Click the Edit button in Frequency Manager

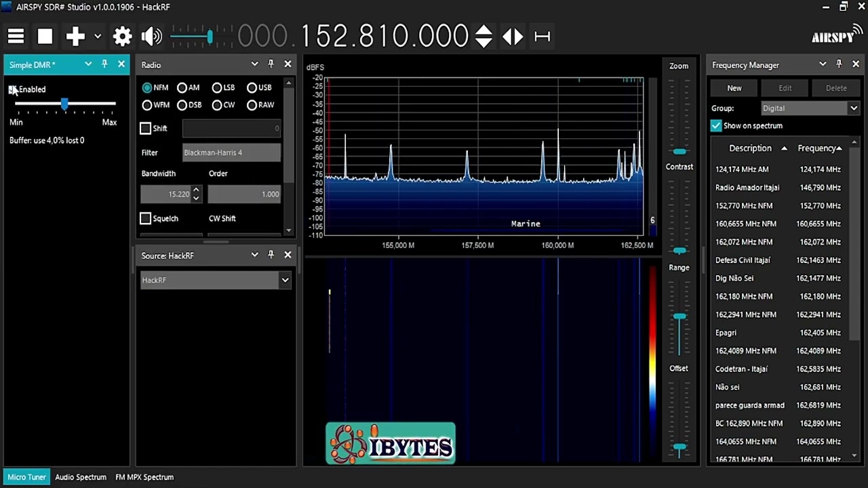point(785,88)
